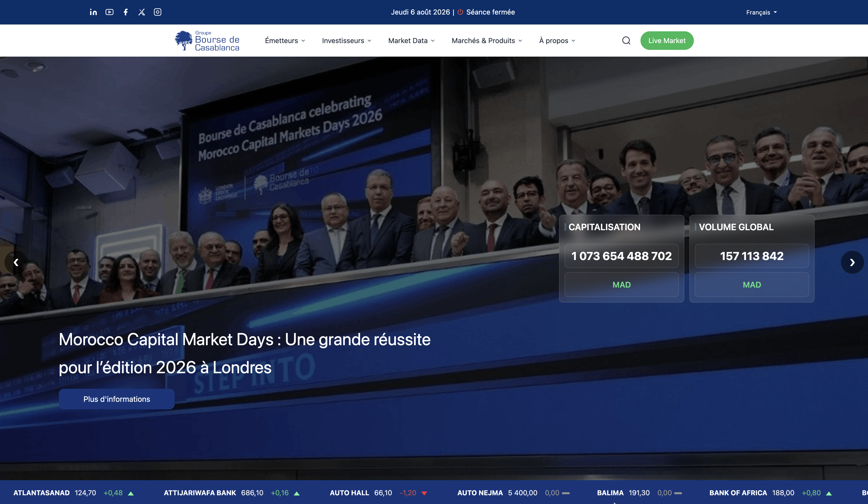This screenshot has height=504, width=868.
Task: Go to next carousel slide arrow
Action: pos(852,262)
